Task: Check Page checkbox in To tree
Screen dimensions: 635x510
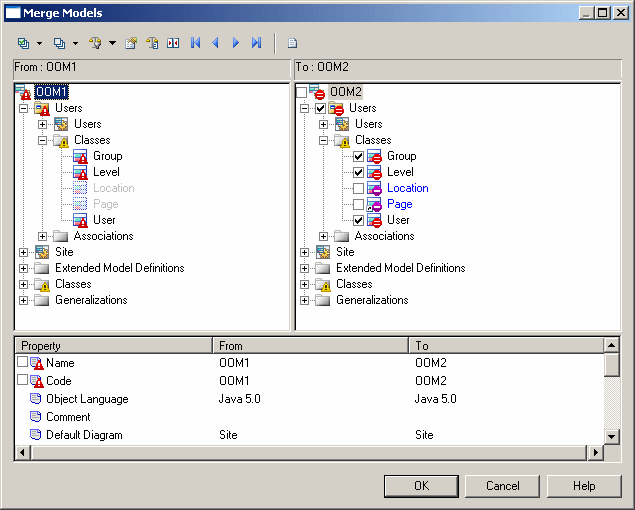Action: (358, 204)
